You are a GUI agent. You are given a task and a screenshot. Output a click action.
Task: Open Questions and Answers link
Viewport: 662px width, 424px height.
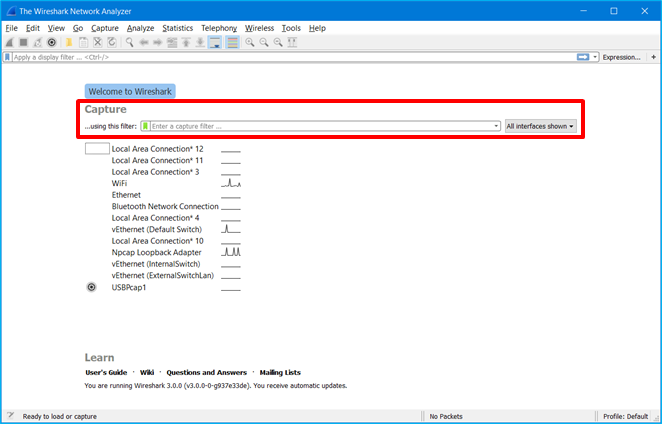(206, 372)
